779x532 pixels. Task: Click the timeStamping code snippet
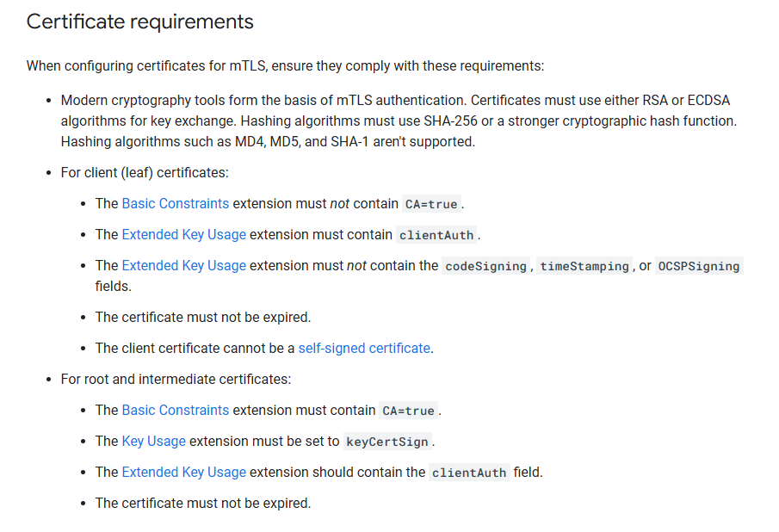pyautogui.click(x=584, y=266)
